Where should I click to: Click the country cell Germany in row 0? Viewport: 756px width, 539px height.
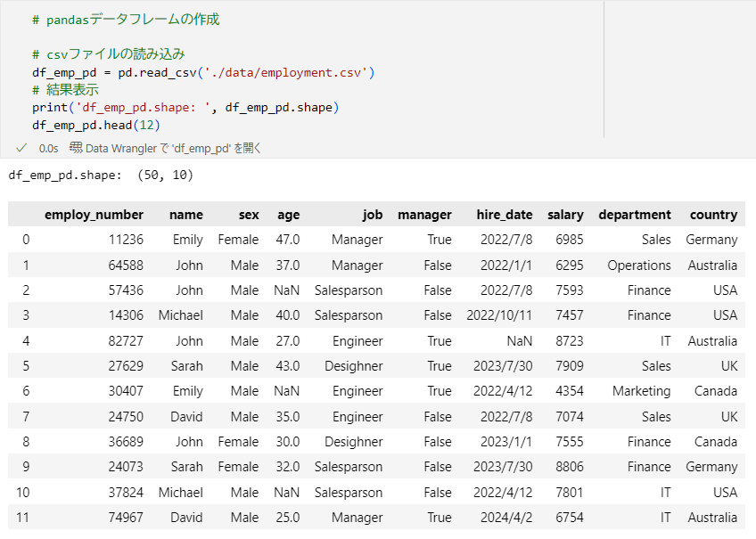click(711, 240)
